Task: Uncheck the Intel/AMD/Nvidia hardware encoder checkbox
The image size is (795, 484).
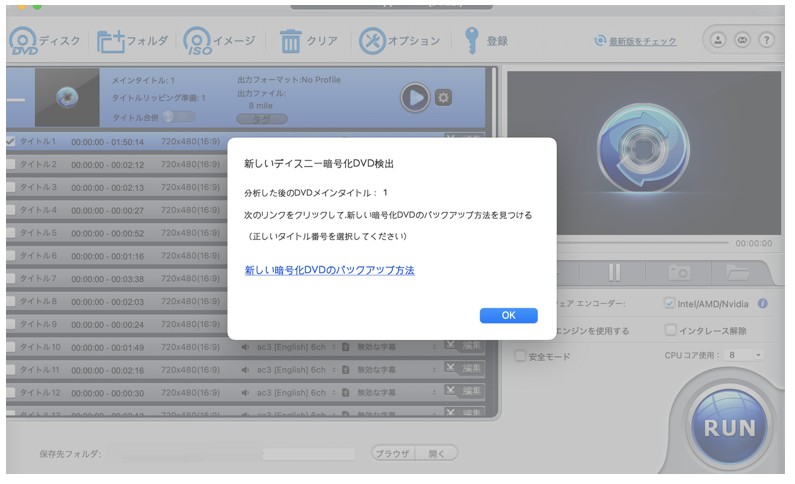Action: 670,303
